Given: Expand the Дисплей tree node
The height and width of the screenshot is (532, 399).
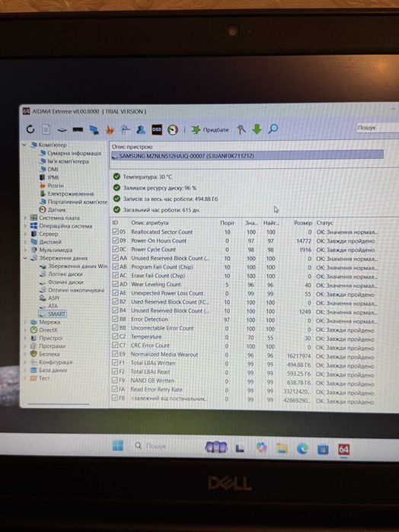Looking at the screenshot, I should 25,242.
